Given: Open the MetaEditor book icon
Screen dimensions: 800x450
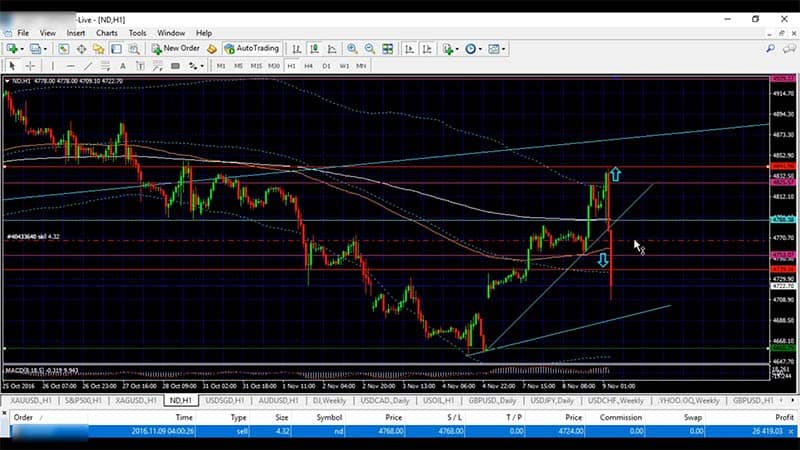Looking at the screenshot, I should [x=212, y=48].
